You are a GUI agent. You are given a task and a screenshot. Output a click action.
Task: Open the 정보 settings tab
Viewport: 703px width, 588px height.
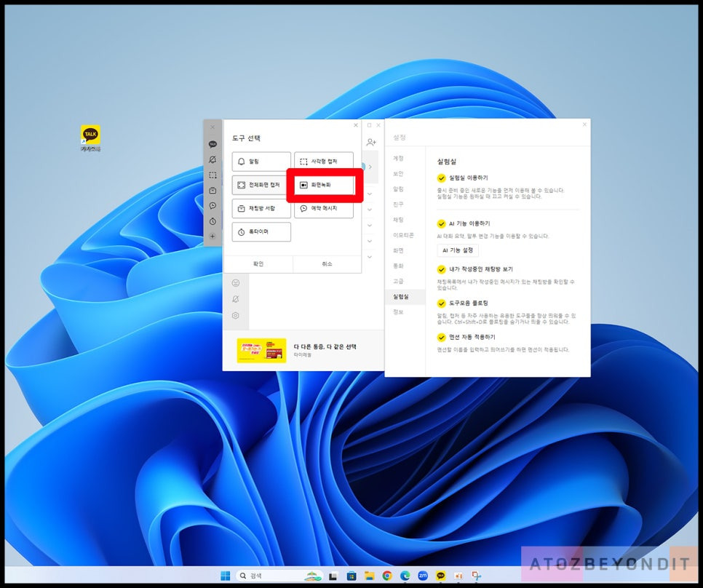coord(398,312)
